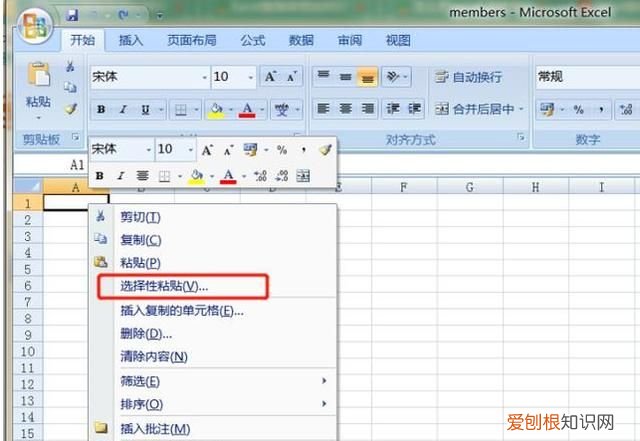Open the 对齐方式 dialog launcher
The height and width of the screenshot is (441, 640).
[521, 137]
